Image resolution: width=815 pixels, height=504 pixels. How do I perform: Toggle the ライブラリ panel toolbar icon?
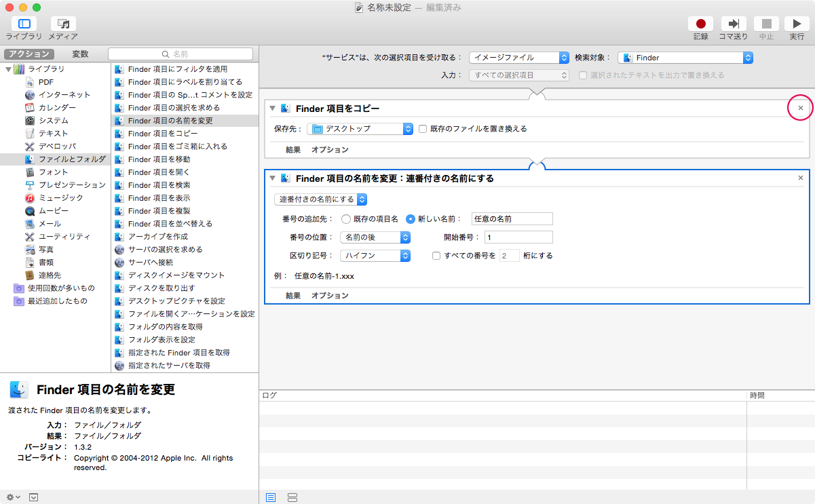click(x=24, y=24)
